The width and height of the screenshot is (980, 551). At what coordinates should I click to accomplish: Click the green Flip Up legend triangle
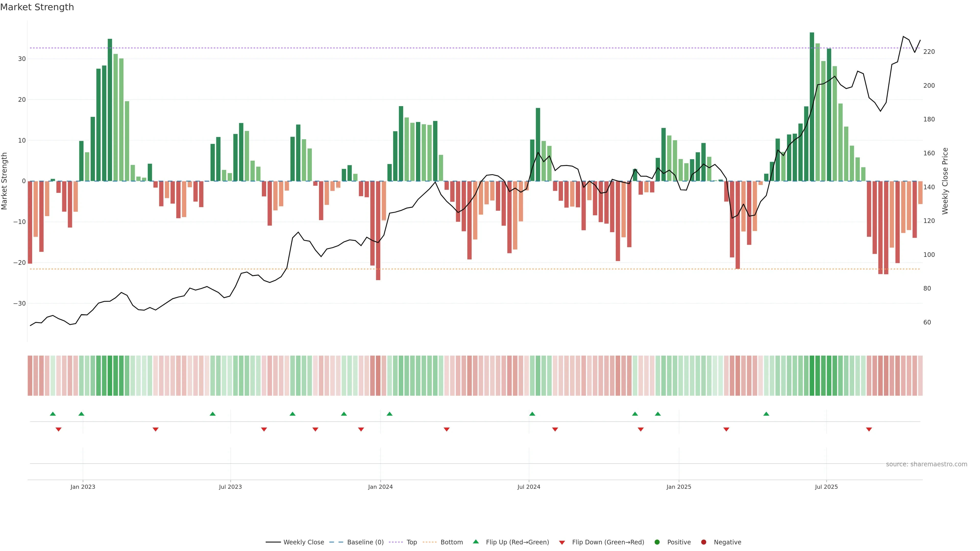(x=475, y=542)
